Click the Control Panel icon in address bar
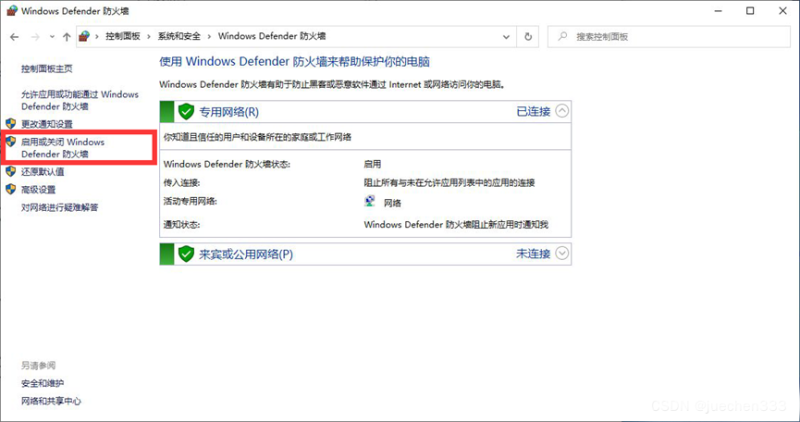 (85, 36)
